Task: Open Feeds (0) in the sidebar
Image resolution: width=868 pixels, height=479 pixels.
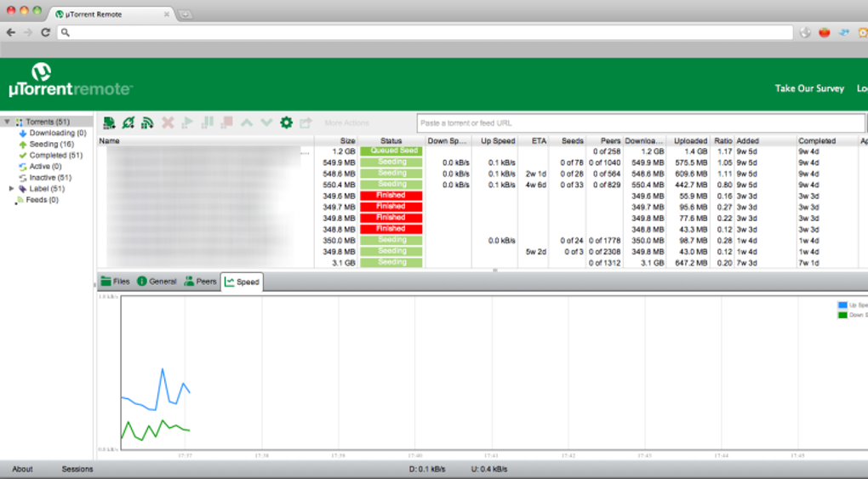Action: 42,200
